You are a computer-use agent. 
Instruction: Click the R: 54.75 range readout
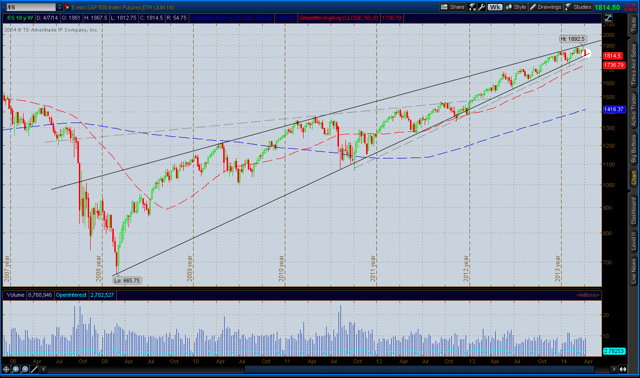176,18
